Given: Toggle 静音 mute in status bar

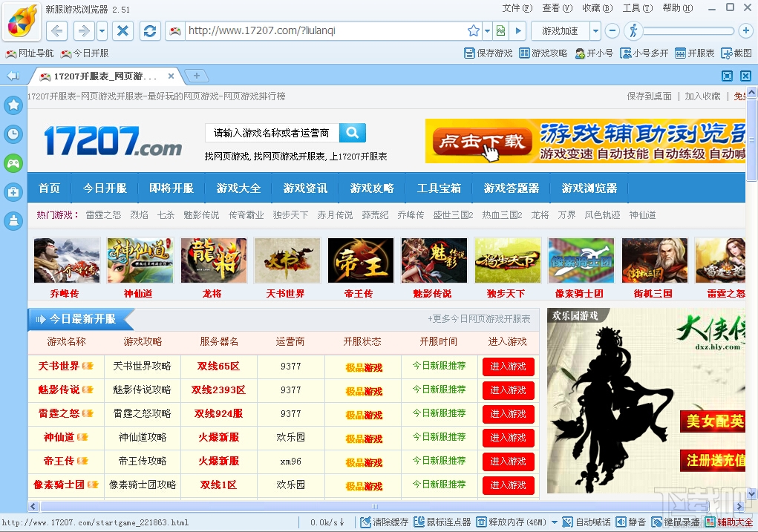Looking at the screenshot, I should pyautogui.click(x=631, y=522).
